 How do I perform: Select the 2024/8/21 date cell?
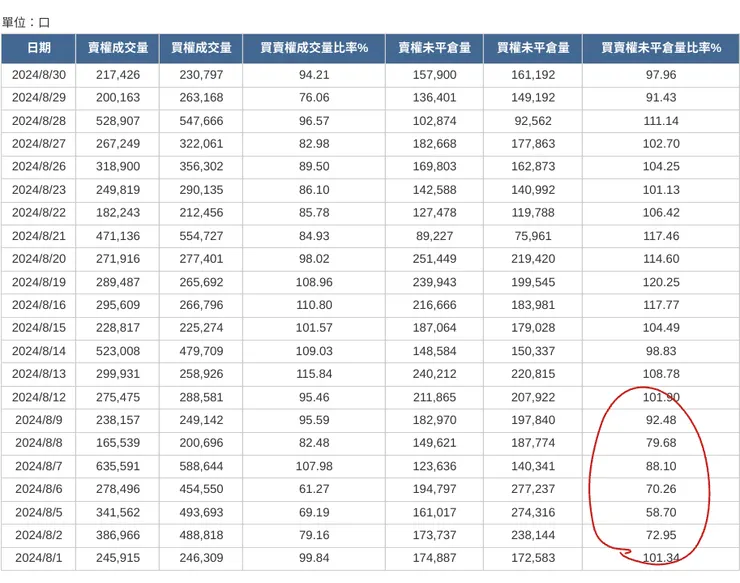39,236
